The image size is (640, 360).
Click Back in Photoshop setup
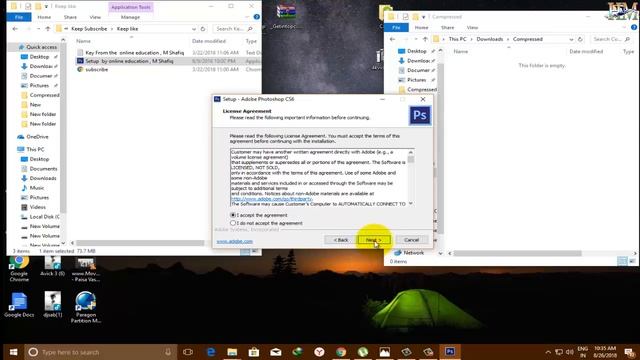click(340, 240)
